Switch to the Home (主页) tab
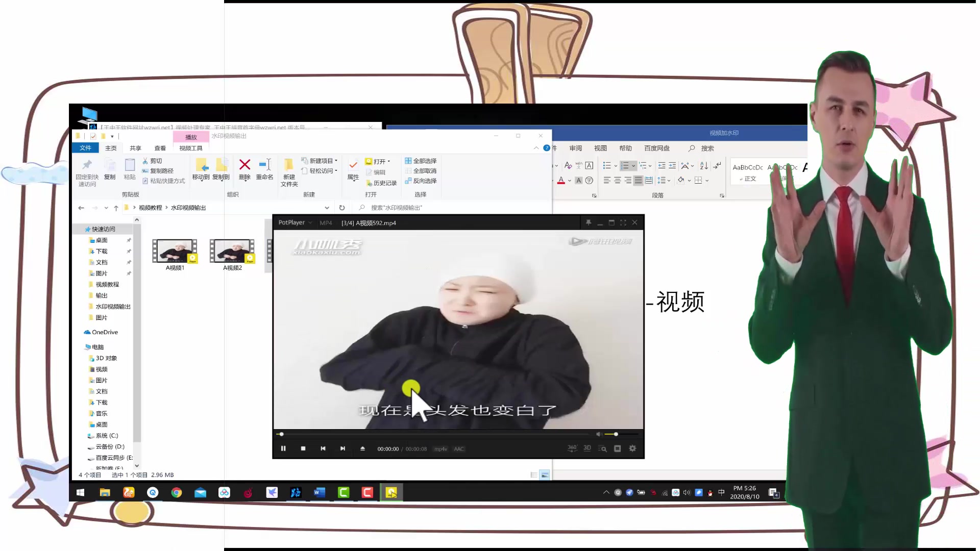980x551 pixels. click(x=111, y=148)
